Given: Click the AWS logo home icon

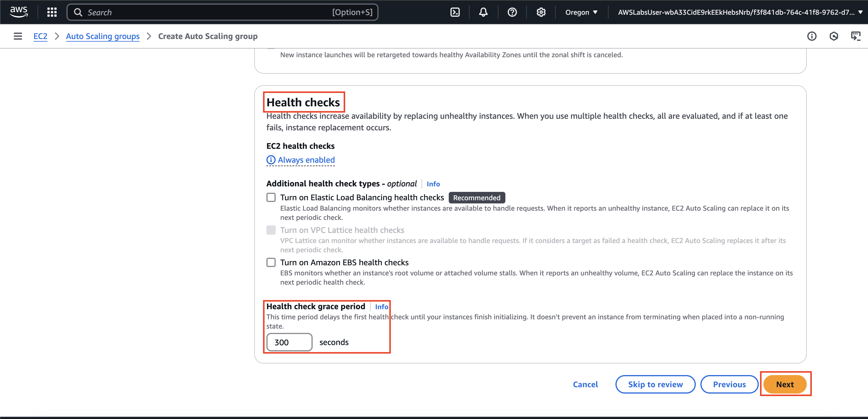Looking at the screenshot, I should (18, 12).
